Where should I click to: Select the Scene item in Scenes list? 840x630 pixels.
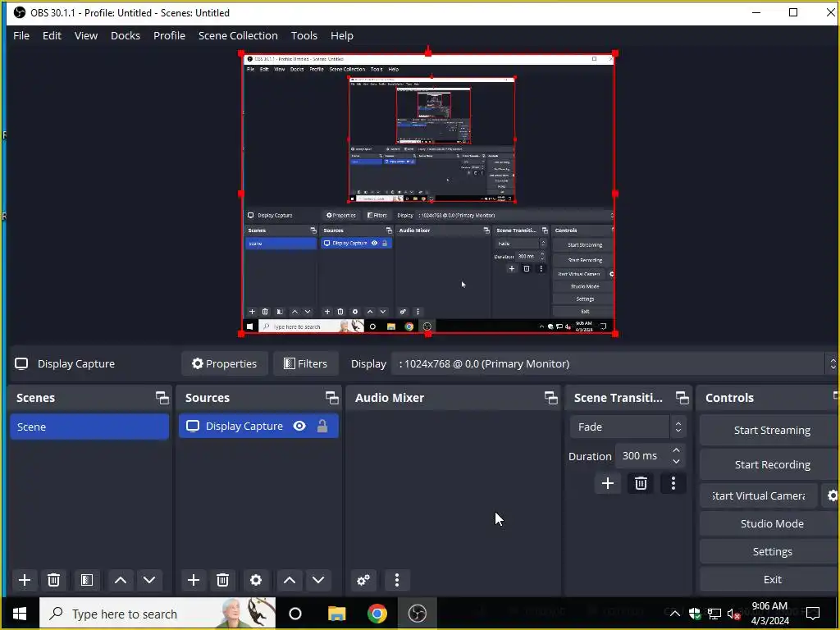[x=89, y=427]
